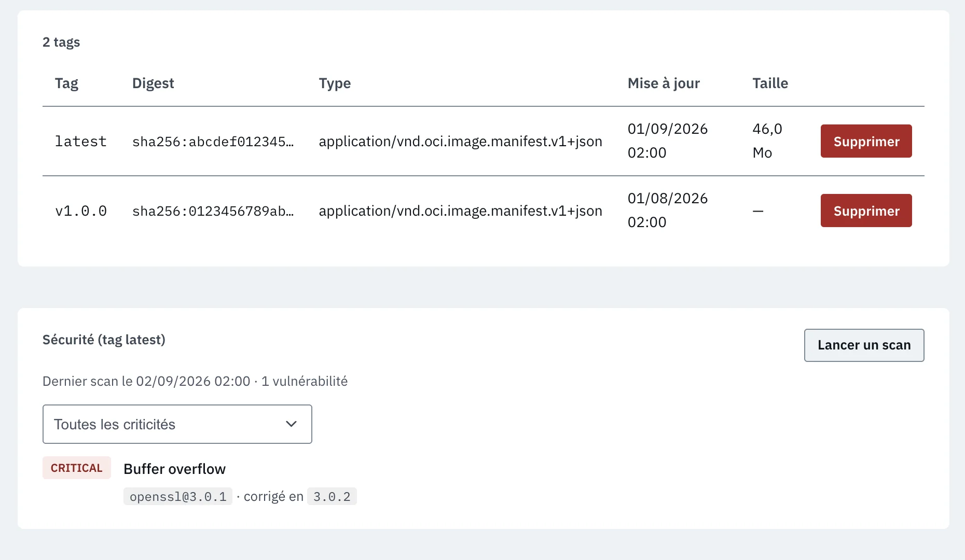The width and height of the screenshot is (965, 560).
Task: Click digest sha256:abcdef012345…
Action: [213, 142]
